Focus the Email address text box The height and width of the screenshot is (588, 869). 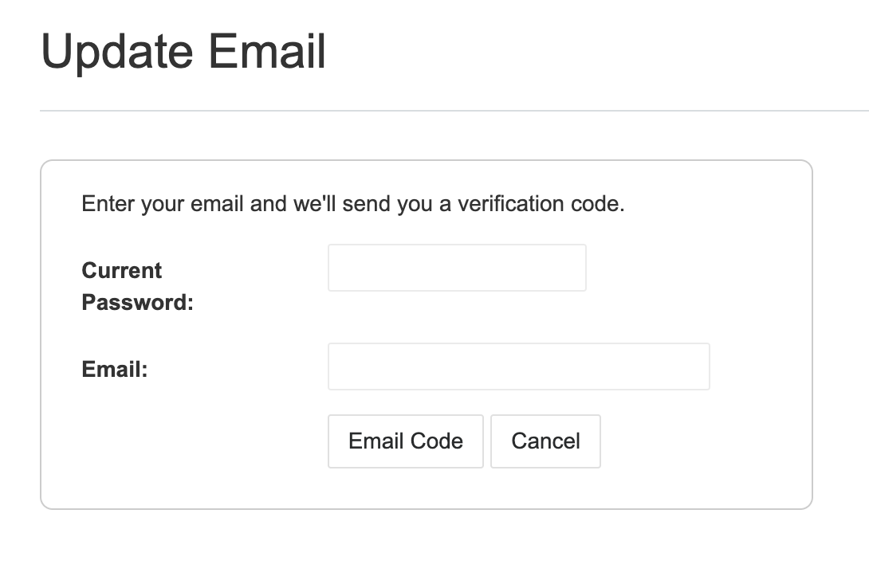(x=518, y=367)
